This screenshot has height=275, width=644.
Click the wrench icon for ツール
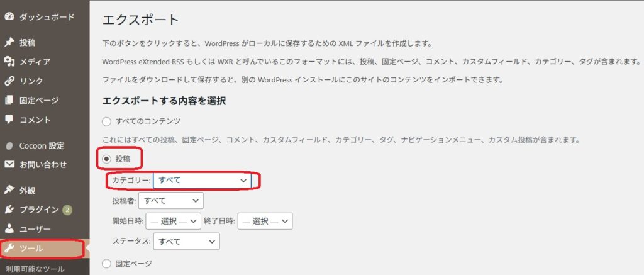pos(9,249)
